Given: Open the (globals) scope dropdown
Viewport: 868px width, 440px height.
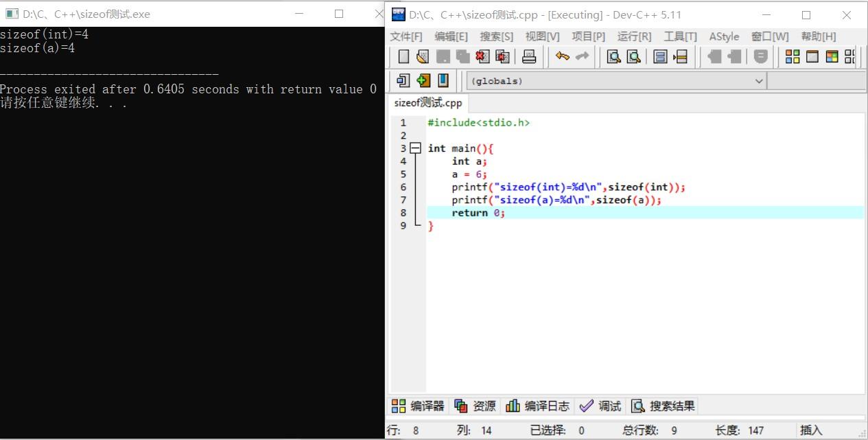Looking at the screenshot, I should point(616,81).
